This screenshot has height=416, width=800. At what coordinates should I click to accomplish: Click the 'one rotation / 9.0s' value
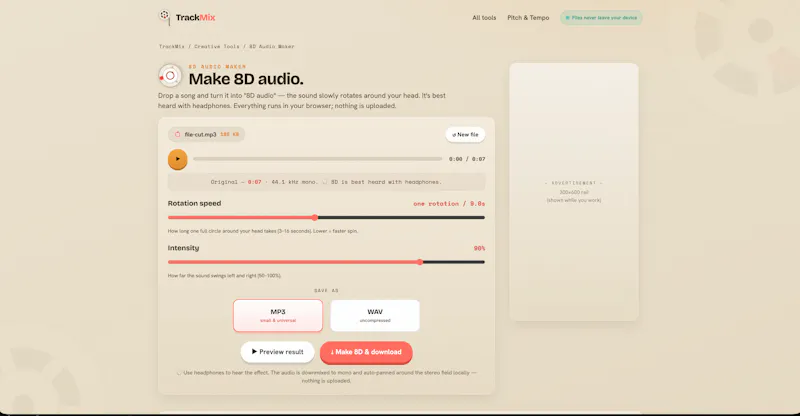[x=449, y=204]
